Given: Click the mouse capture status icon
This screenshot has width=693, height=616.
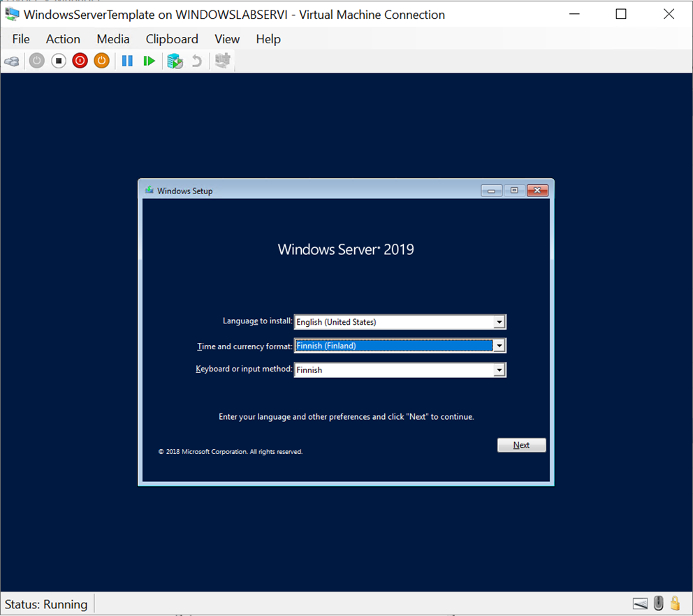Looking at the screenshot, I should 657,603.
